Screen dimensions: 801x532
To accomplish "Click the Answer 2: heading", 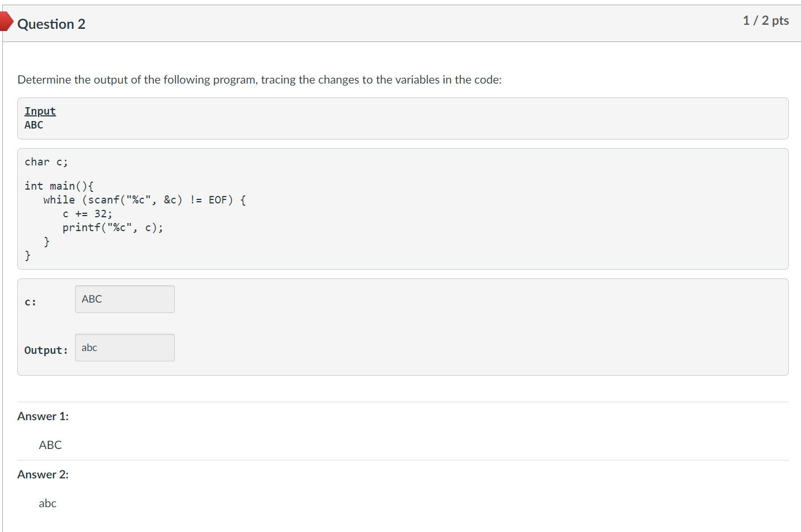I will (43, 474).
